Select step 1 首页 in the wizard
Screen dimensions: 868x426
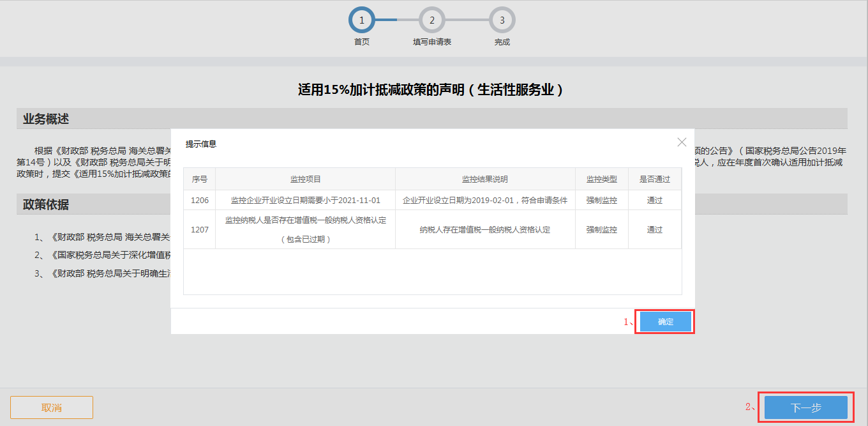361,20
